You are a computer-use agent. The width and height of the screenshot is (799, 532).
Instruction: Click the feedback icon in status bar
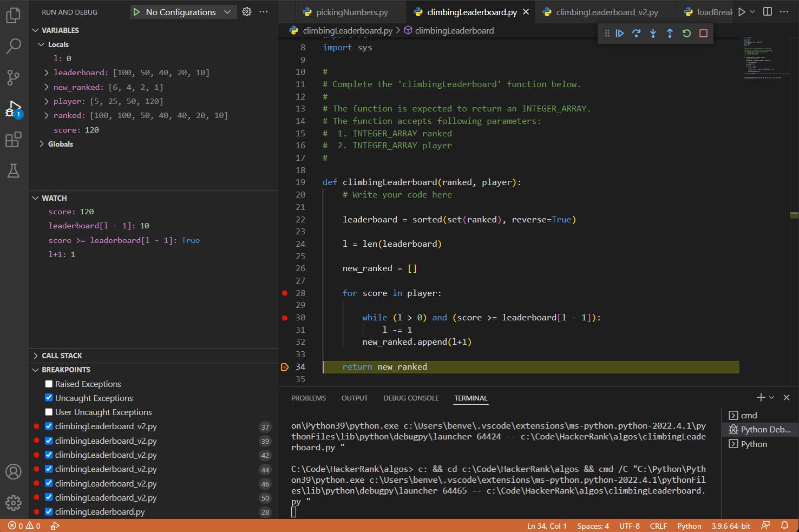[x=765, y=526]
